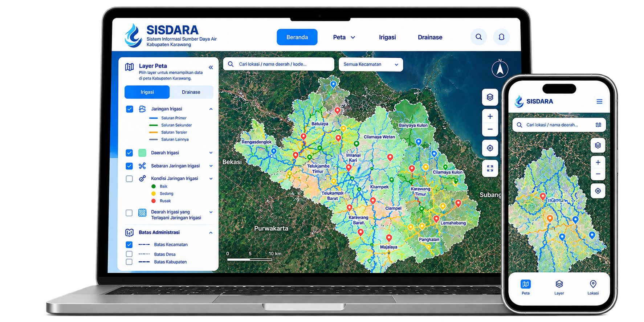Click the green Daerah Irigasi color swatch
Image resolution: width=644 pixels, height=322 pixels.
tap(142, 153)
